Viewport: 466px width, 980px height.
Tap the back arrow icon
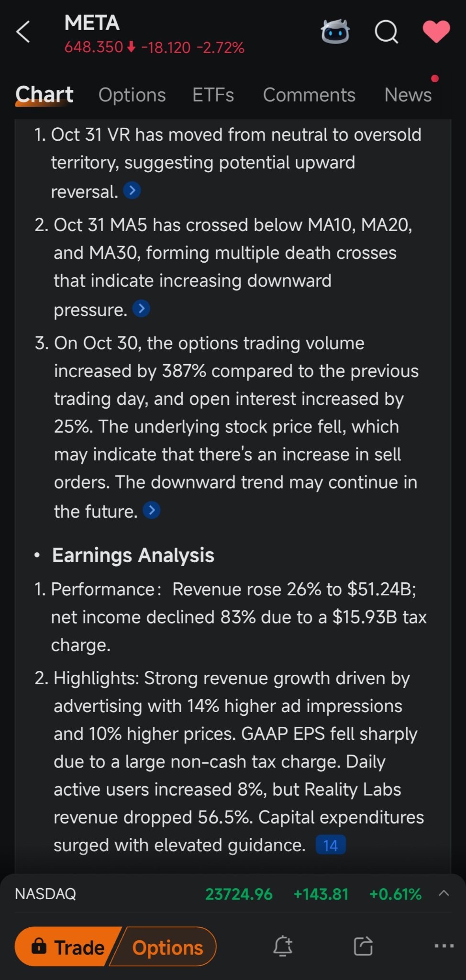[23, 32]
